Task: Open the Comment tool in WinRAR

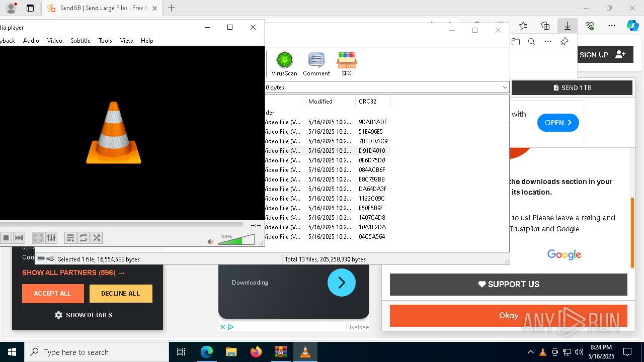Action: 316,64
